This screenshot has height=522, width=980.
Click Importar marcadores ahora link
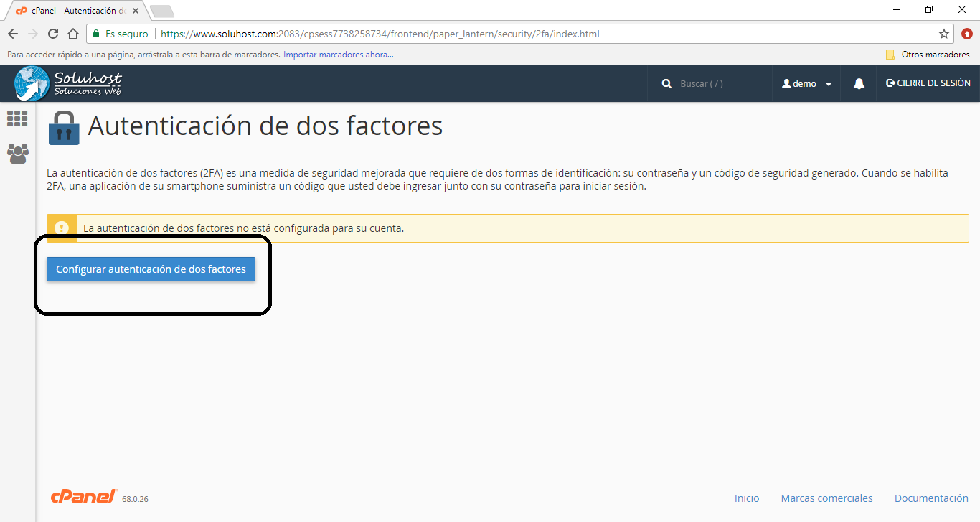pyautogui.click(x=338, y=55)
